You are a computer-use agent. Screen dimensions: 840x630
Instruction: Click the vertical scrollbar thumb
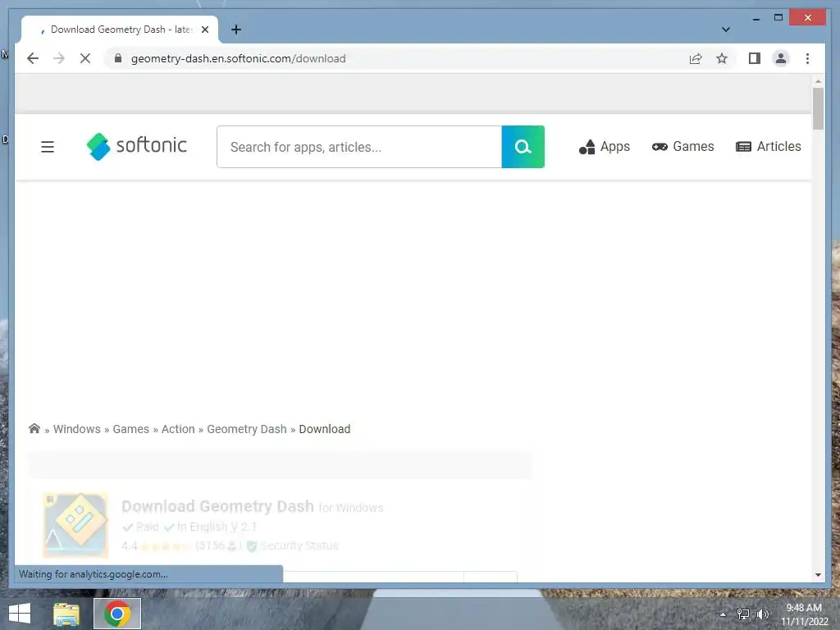coord(818,109)
